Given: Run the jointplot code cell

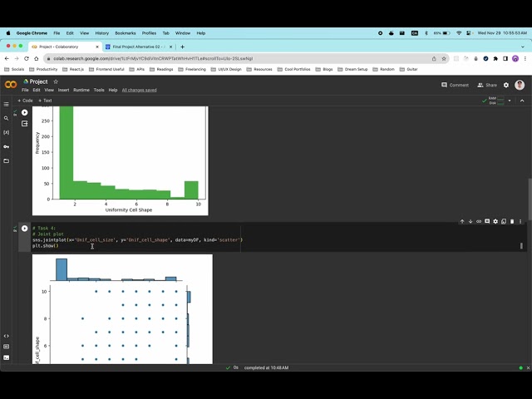Looking at the screenshot, I should [24, 229].
